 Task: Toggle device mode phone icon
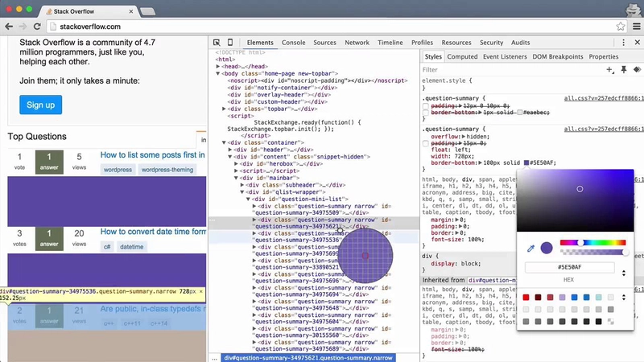(x=230, y=43)
